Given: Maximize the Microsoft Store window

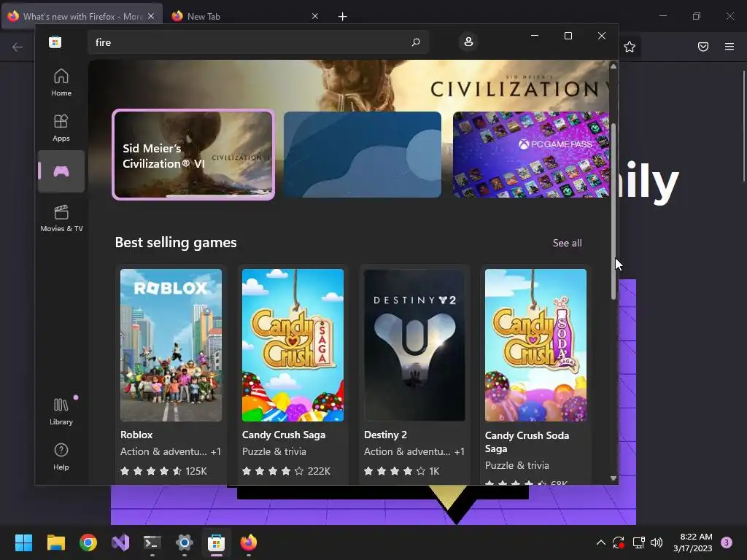Looking at the screenshot, I should pos(568,36).
